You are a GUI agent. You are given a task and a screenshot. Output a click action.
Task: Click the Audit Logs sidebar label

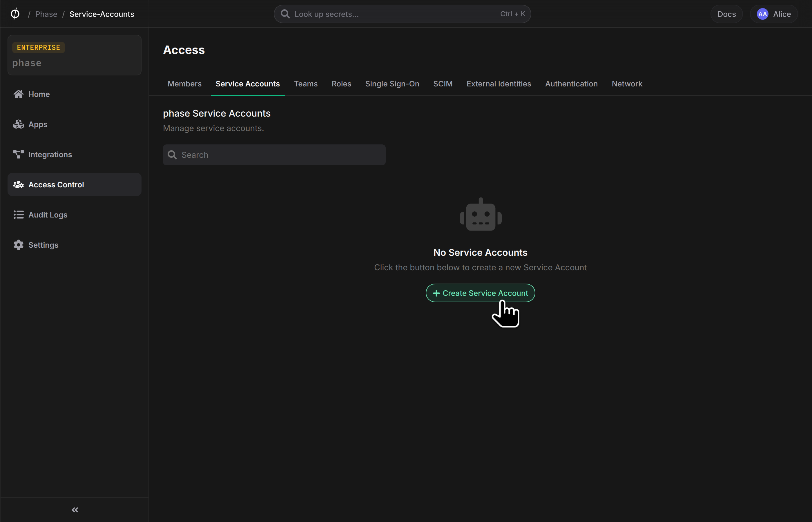click(48, 215)
